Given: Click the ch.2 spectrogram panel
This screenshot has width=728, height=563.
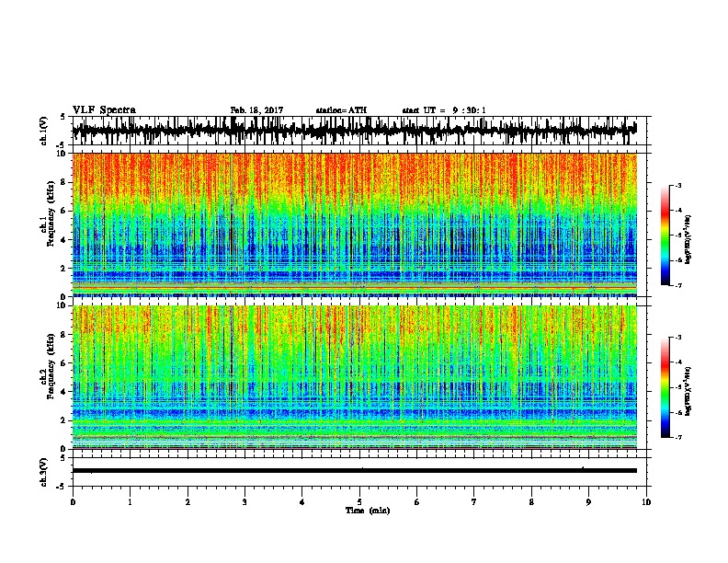Looking at the screenshot, I should (355, 377).
